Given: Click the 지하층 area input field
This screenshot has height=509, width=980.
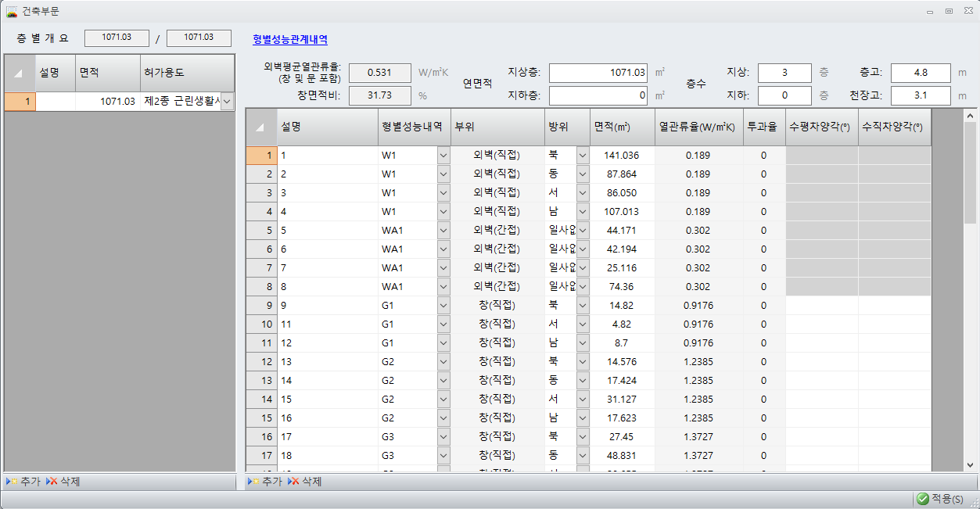Looking at the screenshot, I should coord(598,95).
